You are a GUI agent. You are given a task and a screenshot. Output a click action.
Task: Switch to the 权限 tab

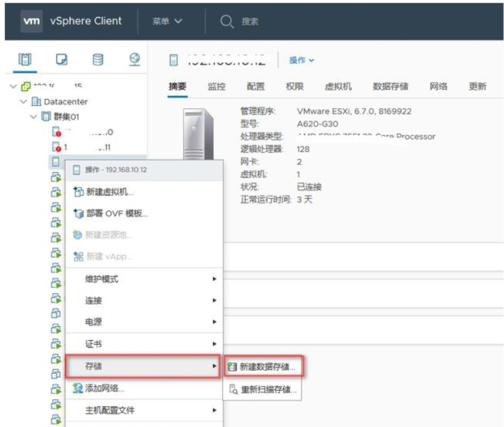pos(295,86)
